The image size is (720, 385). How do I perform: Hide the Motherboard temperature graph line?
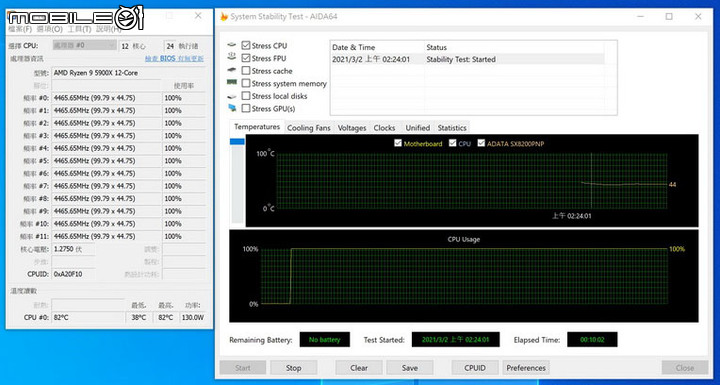click(x=398, y=143)
